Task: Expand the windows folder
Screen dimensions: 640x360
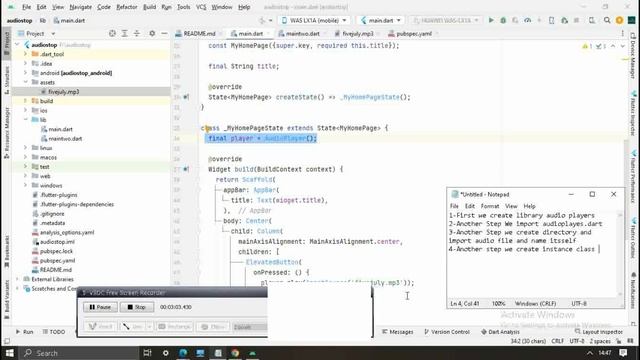Action: (x=26, y=185)
